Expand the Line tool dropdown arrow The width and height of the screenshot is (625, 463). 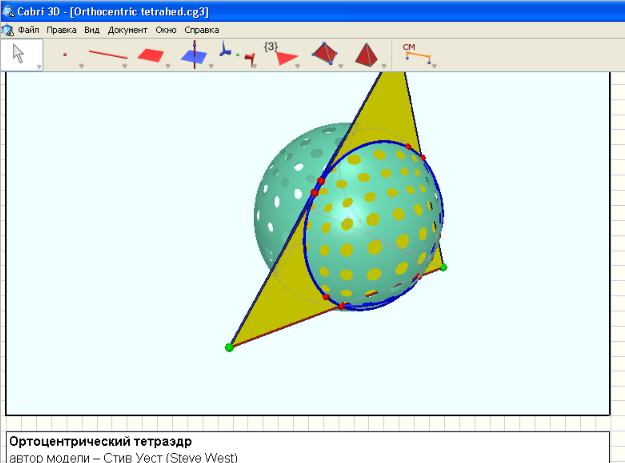(x=125, y=66)
